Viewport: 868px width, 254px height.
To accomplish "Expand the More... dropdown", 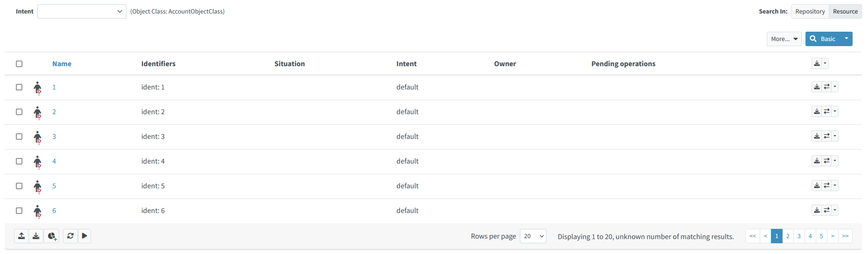I will (784, 39).
